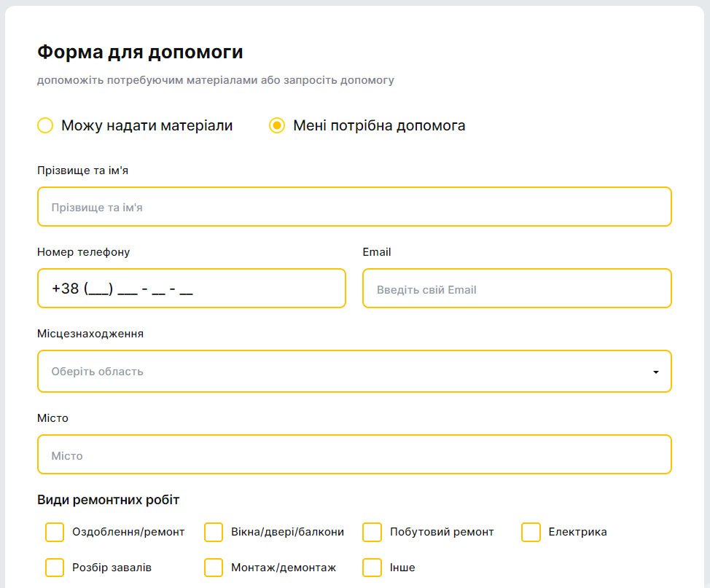
Task: Click the phone number field '+38'
Action: tap(192, 289)
